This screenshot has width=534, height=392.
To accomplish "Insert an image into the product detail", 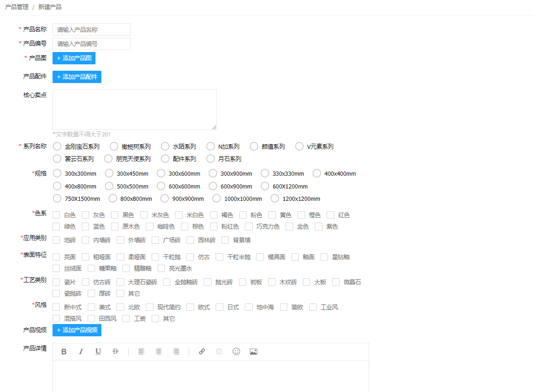I will pyautogui.click(x=254, y=351).
